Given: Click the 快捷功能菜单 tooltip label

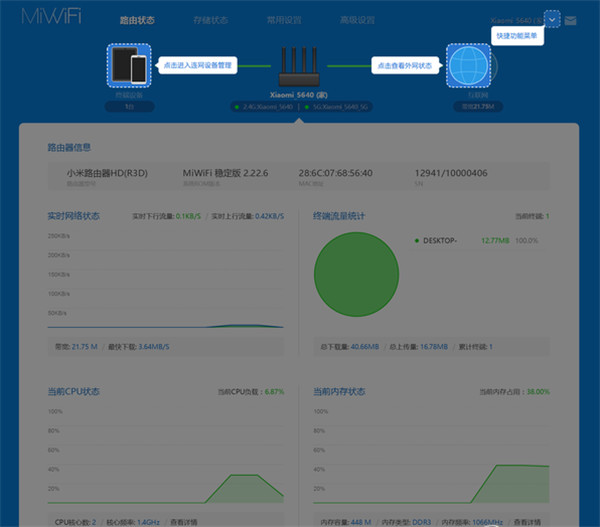Looking at the screenshot, I should pos(517,35).
